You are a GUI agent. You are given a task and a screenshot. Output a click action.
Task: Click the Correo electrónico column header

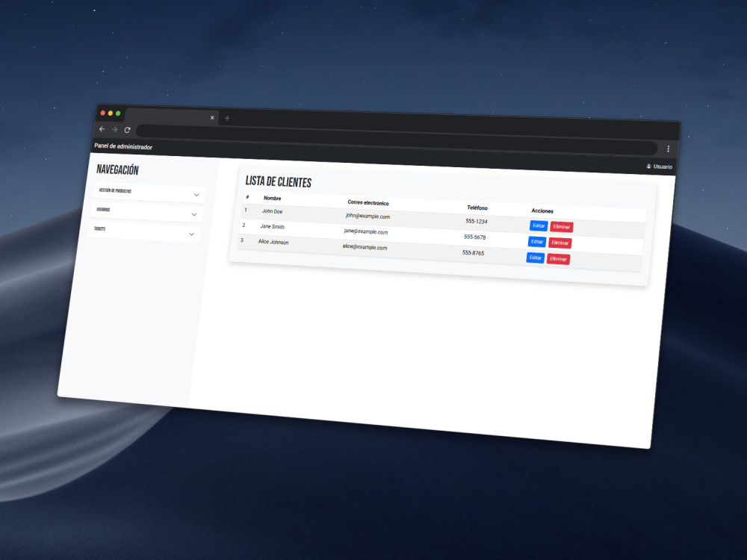(368, 203)
